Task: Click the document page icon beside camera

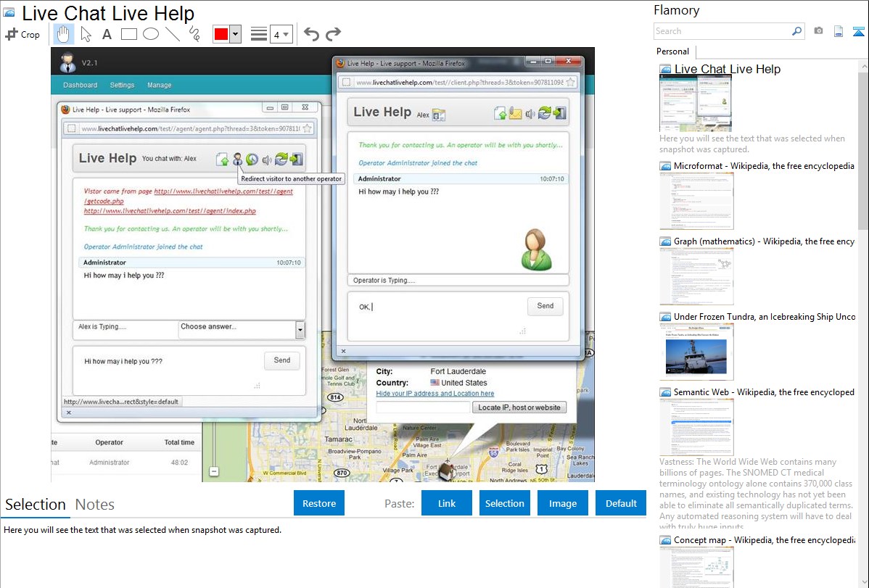Action: pos(839,31)
